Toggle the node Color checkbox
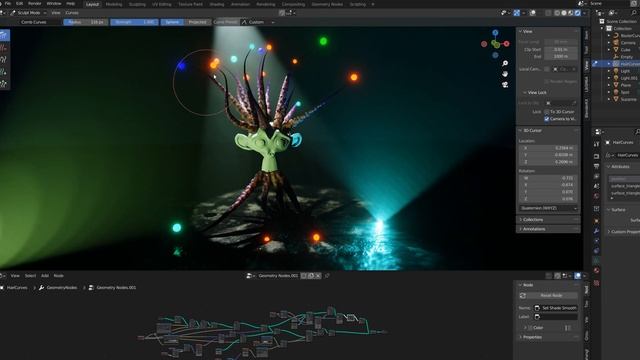Image resolution: width=640 pixels, height=360 pixels. (530, 328)
